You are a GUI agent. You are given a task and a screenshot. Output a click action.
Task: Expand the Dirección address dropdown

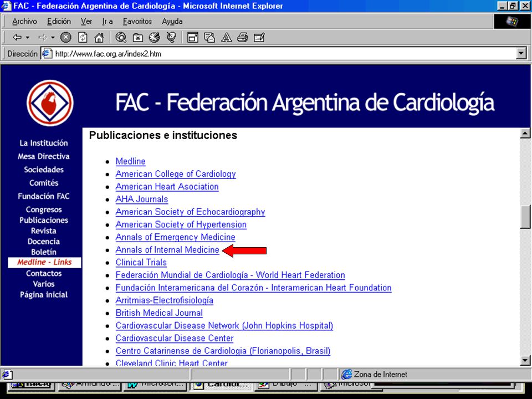coord(521,53)
